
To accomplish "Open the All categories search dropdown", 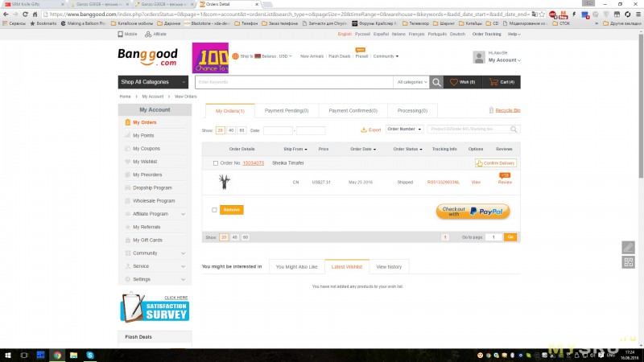I will point(411,82).
